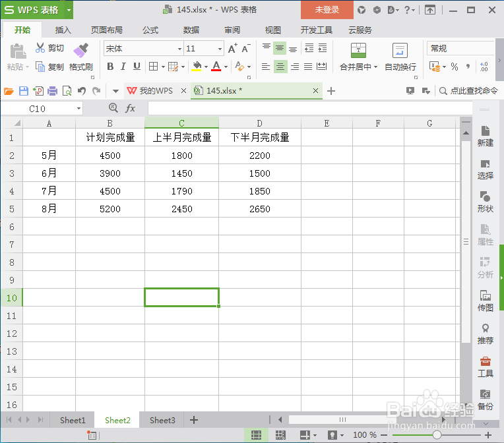Click the Undo arrow icon
This screenshot has height=443, width=504.
coord(82,91)
